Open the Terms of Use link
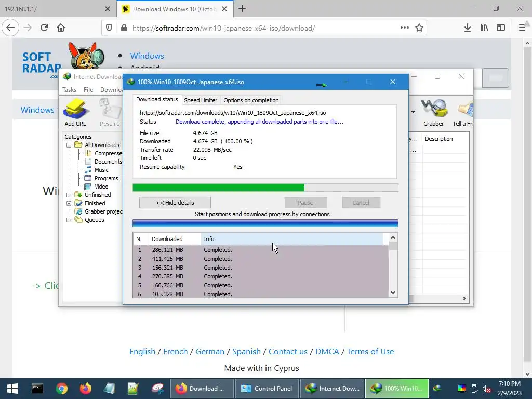The image size is (532, 399). [370, 352]
